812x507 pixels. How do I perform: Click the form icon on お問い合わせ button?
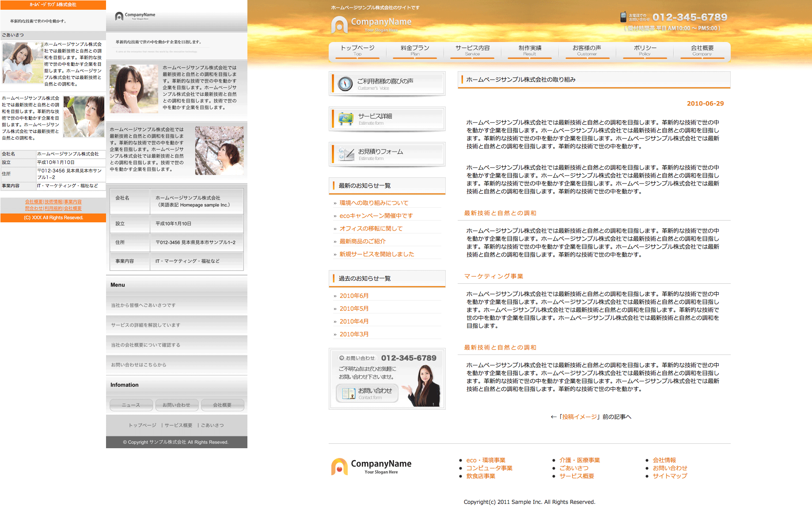(x=349, y=393)
